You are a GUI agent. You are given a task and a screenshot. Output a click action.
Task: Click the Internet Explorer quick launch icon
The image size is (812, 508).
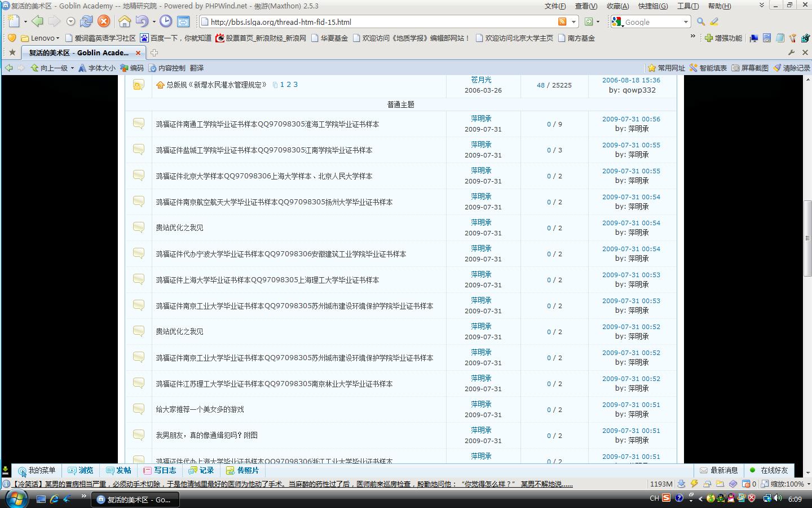click(54, 499)
